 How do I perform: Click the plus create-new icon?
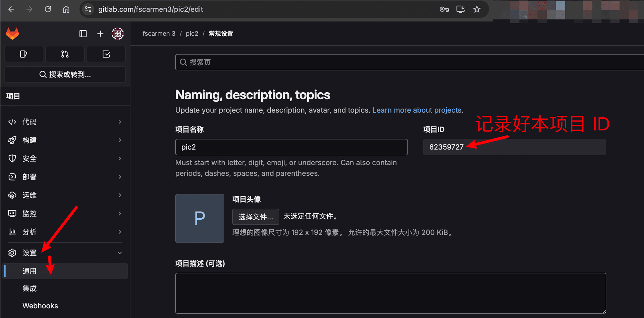pos(100,34)
